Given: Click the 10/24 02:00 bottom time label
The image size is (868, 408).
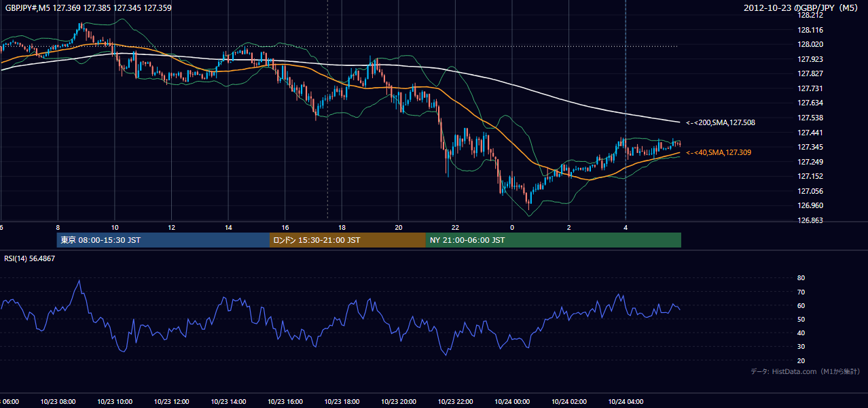Looking at the screenshot, I should click(568, 402).
